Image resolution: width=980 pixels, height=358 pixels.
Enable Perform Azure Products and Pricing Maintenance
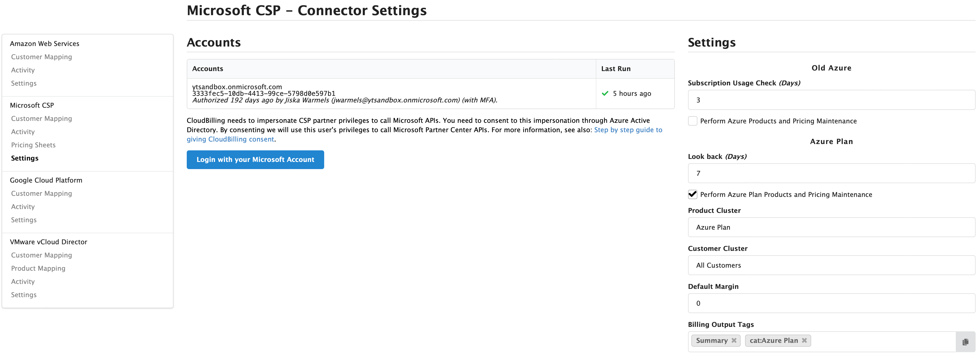(692, 121)
